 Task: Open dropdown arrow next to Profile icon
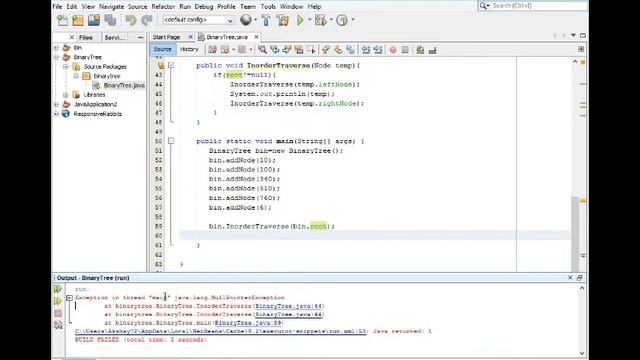coord(353,20)
